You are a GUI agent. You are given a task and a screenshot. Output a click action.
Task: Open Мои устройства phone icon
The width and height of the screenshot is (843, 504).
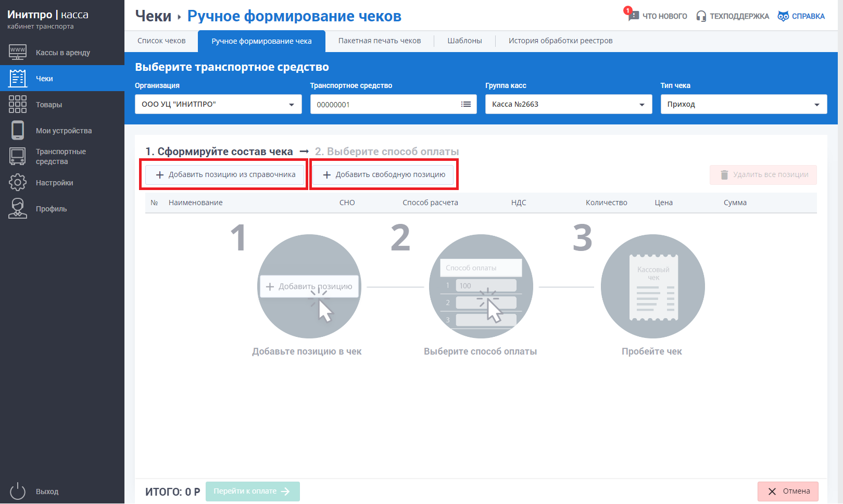point(18,130)
